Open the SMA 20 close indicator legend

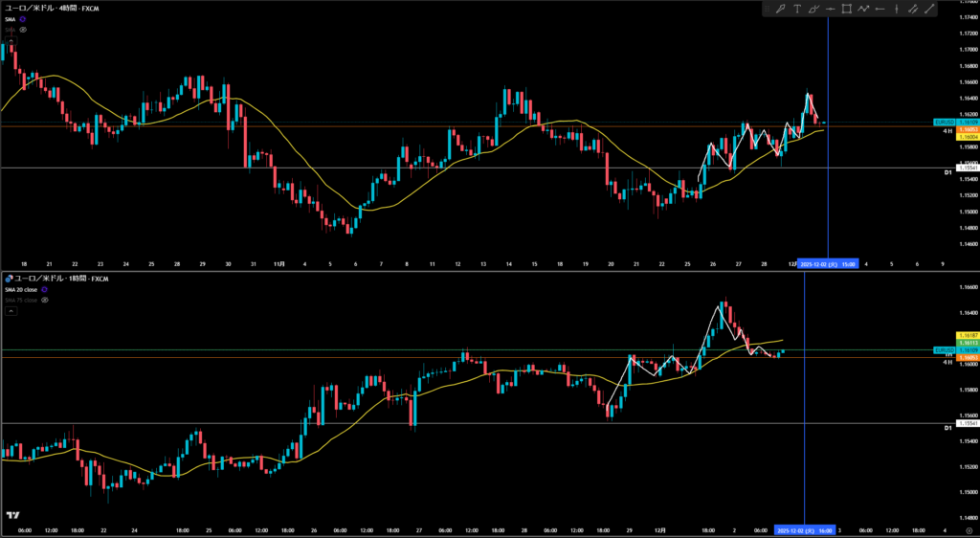pos(19,289)
